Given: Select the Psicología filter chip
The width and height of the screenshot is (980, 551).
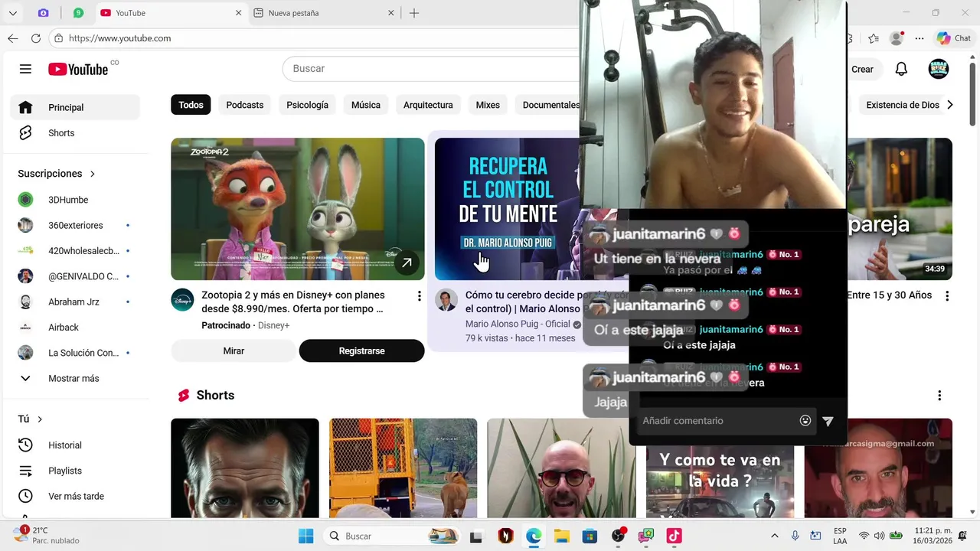Looking at the screenshot, I should pyautogui.click(x=307, y=105).
